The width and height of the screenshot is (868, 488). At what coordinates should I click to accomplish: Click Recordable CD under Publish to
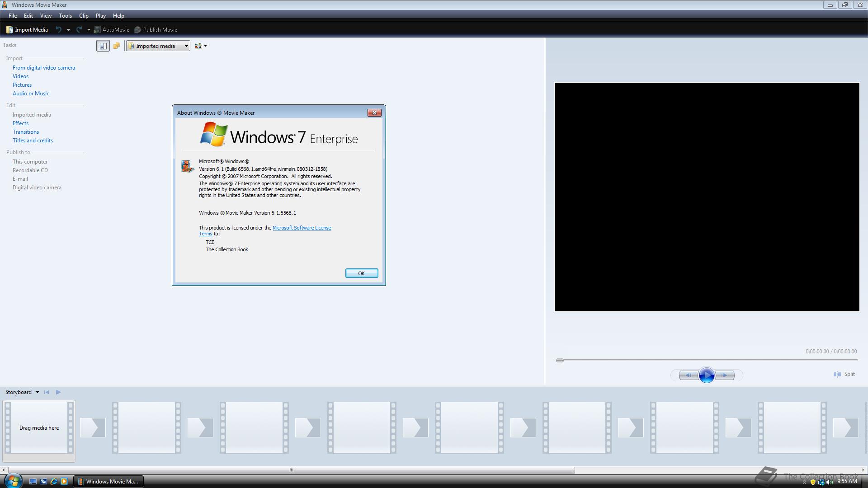(30, 170)
